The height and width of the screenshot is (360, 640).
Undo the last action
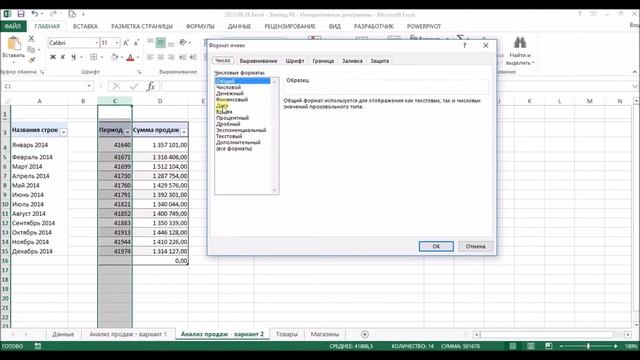35,14
